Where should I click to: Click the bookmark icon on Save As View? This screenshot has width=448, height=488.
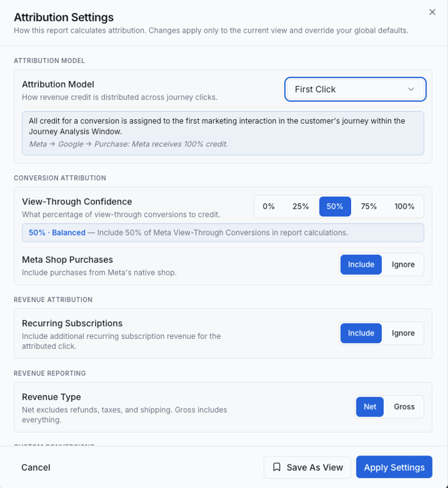[x=276, y=467]
